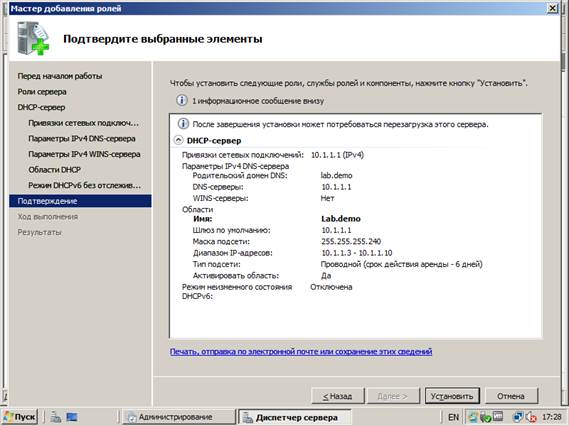Click the info icon beside reboot message
Screen dimensions: 569x426
[x=183, y=124]
